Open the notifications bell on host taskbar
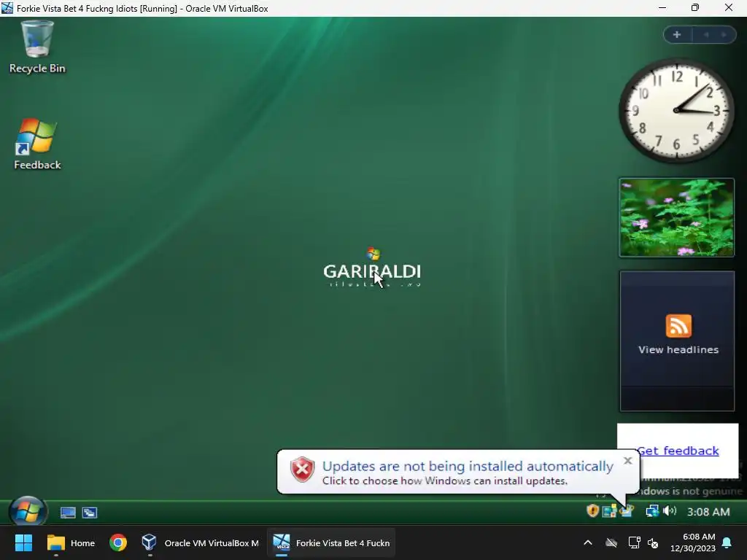This screenshot has width=747, height=560. pos(727,542)
